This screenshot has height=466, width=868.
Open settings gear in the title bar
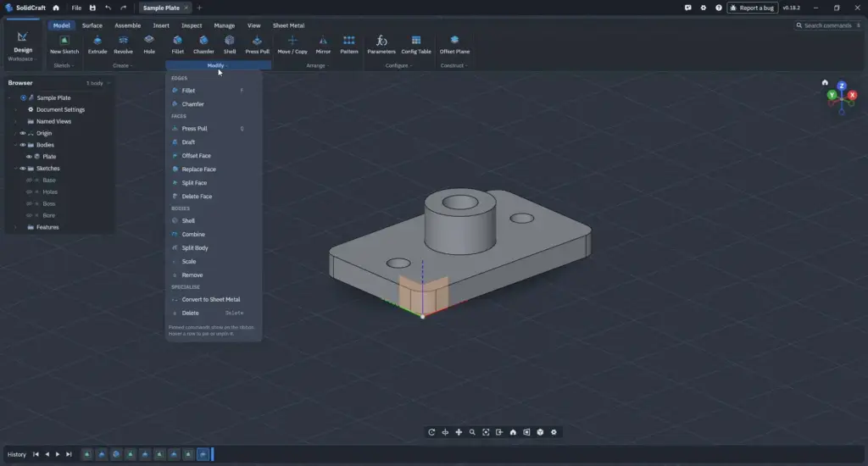pyautogui.click(x=703, y=8)
